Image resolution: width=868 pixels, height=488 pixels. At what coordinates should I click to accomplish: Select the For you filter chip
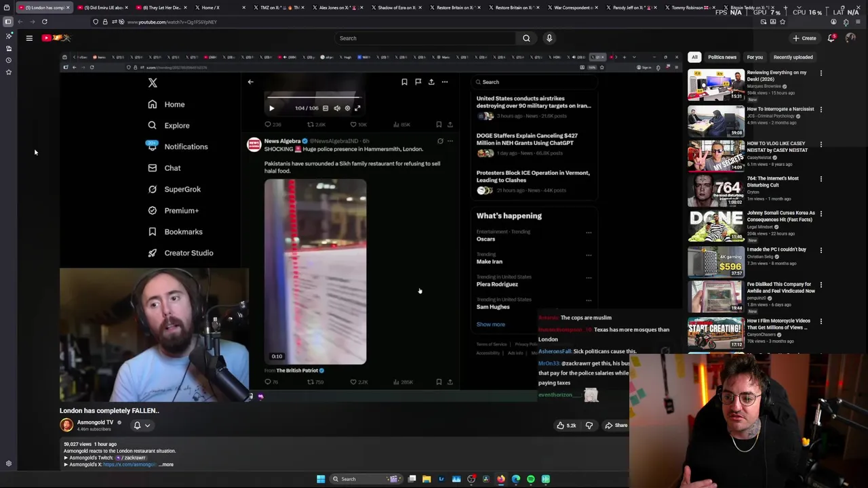click(755, 57)
